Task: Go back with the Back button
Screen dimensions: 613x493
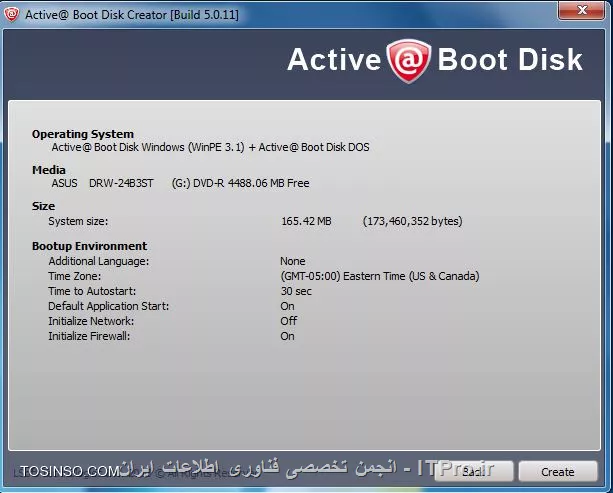Action: coord(473,471)
